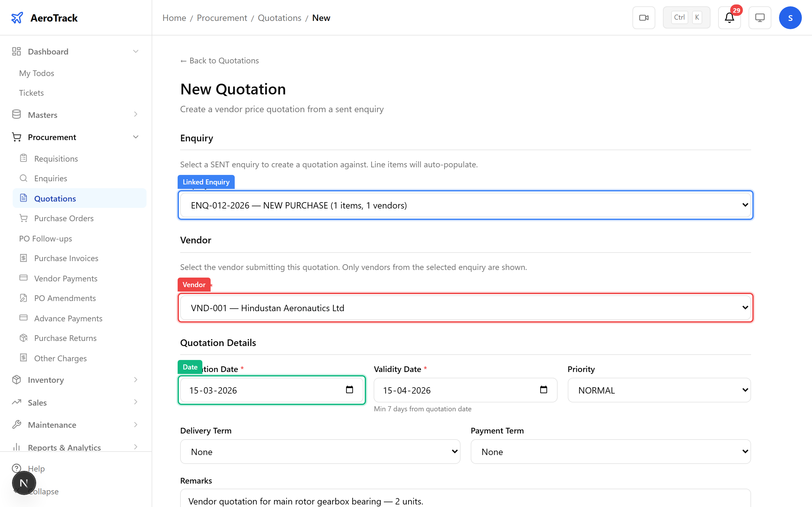Open the Validity Date calendar picker

[543, 390]
